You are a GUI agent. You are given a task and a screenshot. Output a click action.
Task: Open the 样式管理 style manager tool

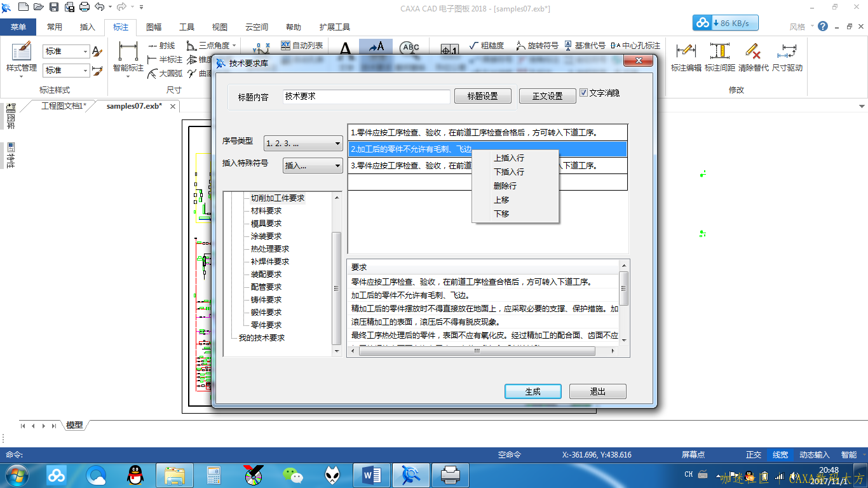click(x=21, y=56)
